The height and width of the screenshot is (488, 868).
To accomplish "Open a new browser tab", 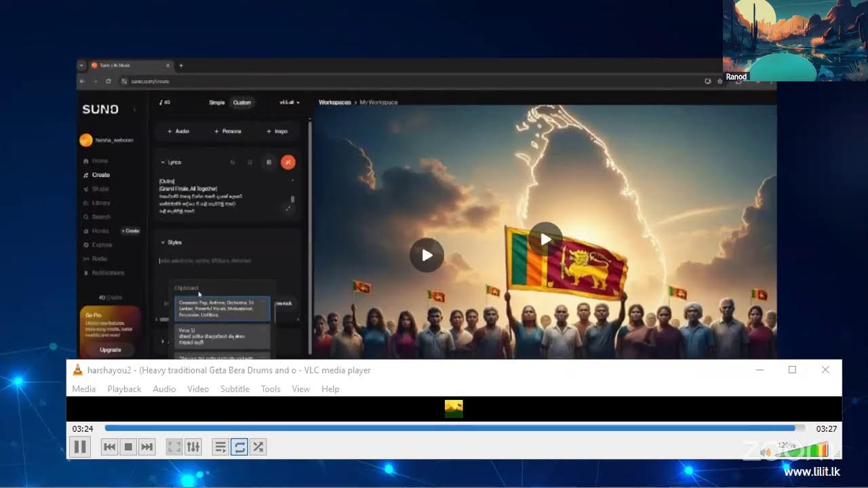I will coord(181,66).
